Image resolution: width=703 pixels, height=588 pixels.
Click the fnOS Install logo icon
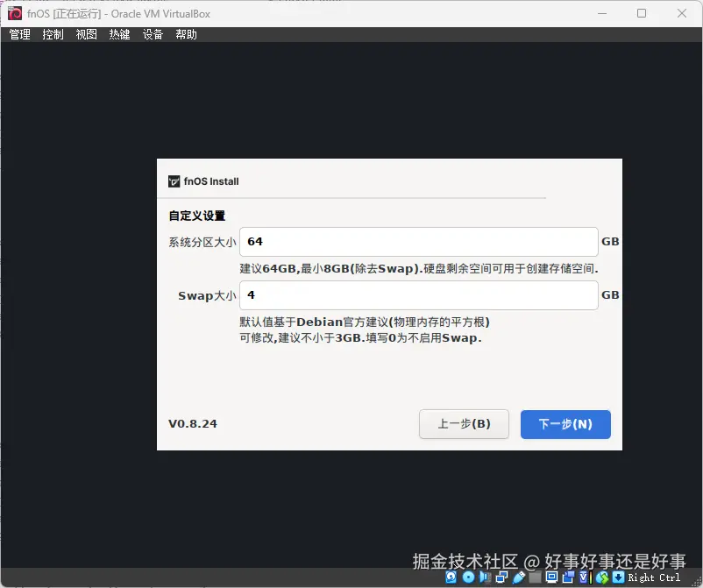point(174,181)
